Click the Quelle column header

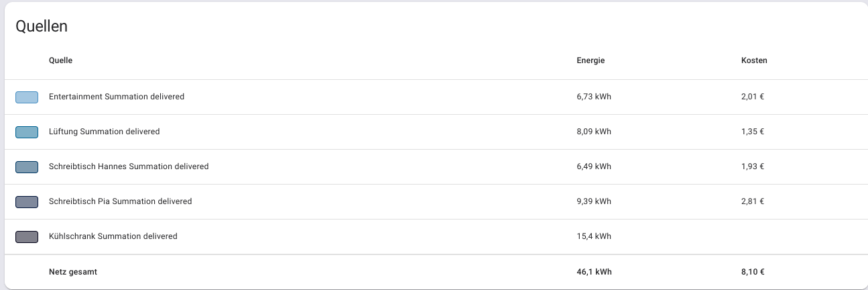pyautogui.click(x=60, y=60)
